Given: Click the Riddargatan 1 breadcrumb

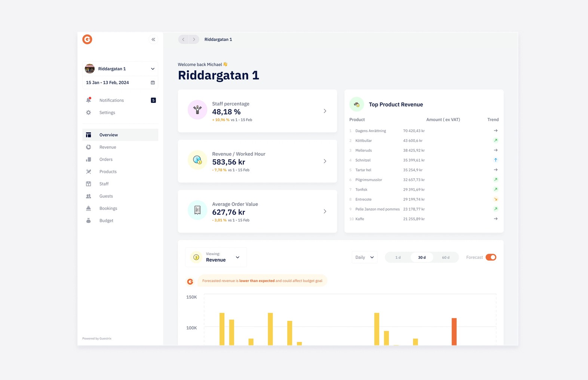Looking at the screenshot, I should tap(218, 39).
